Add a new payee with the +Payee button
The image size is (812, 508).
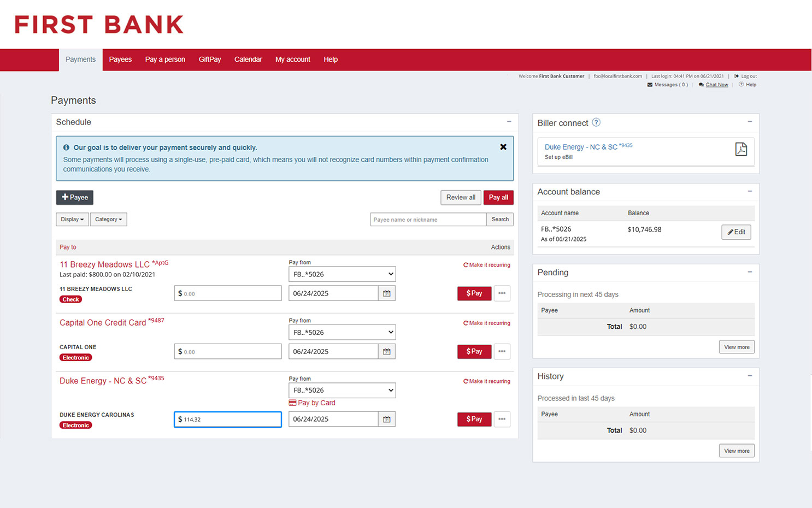click(74, 197)
